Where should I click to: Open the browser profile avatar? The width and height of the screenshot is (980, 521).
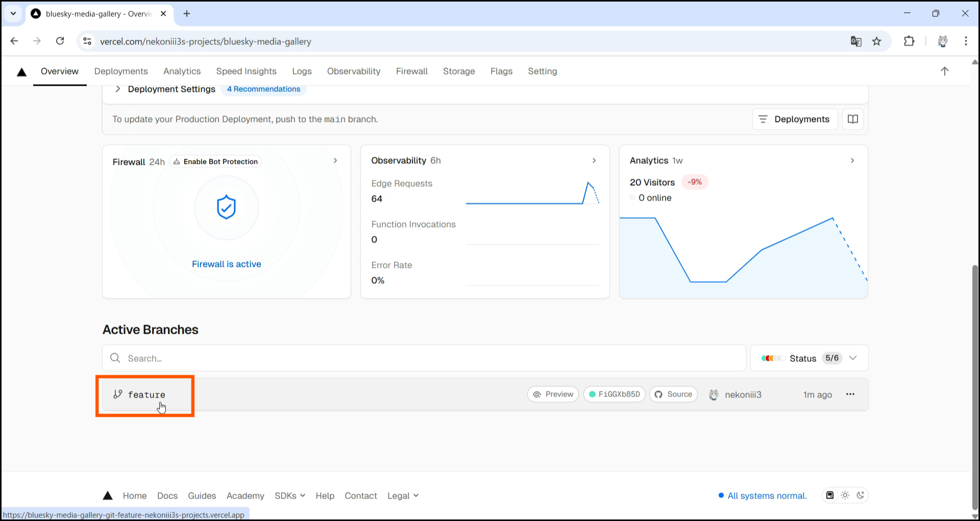tap(943, 41)
